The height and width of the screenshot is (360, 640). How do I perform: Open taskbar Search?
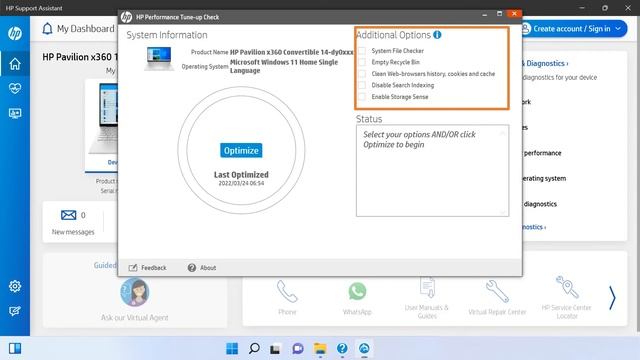(x=254, y=349)
